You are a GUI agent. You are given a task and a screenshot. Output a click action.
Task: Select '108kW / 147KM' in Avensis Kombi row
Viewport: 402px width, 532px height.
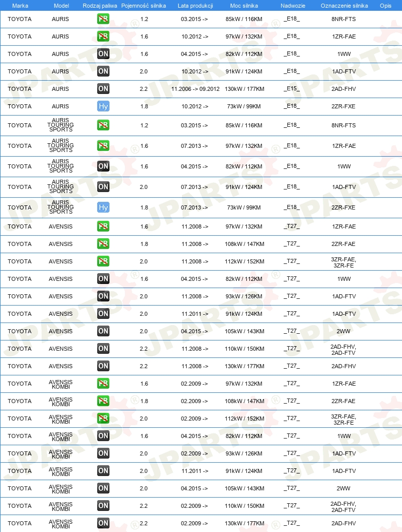[245, 401]
